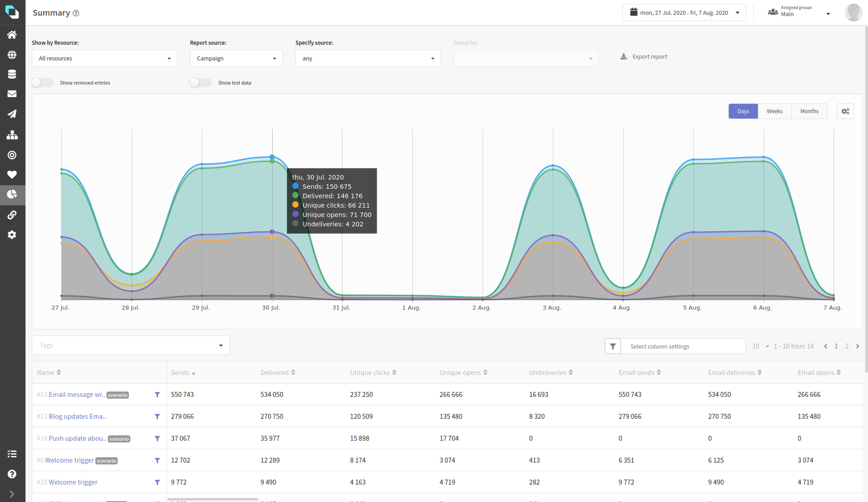Image resolution: width=868 pixels, height=502 pixels.
Task: Open the sitemap scenarios icon in sidebar
Action: pyautogui.click(x=12, y=135)
